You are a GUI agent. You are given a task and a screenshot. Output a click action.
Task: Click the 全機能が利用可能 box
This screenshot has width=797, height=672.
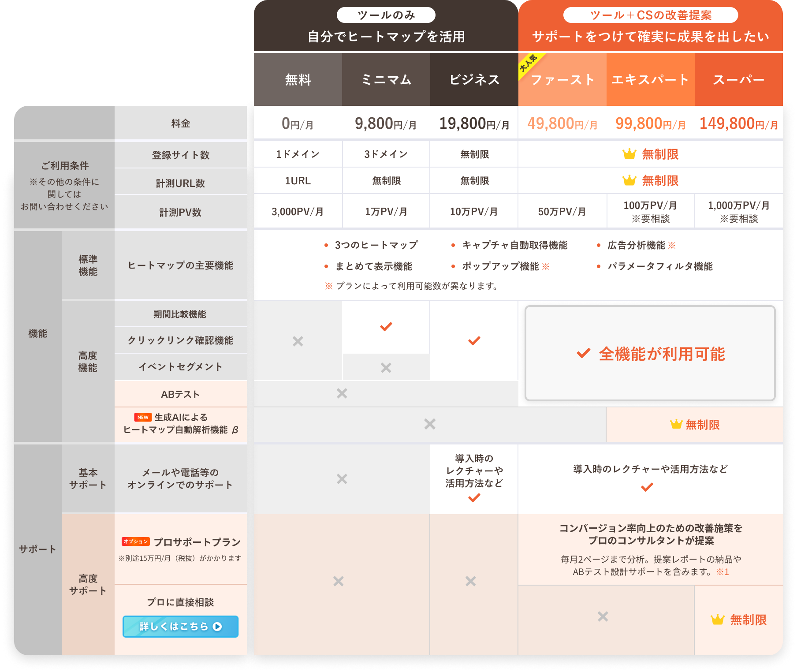point(650,353)
